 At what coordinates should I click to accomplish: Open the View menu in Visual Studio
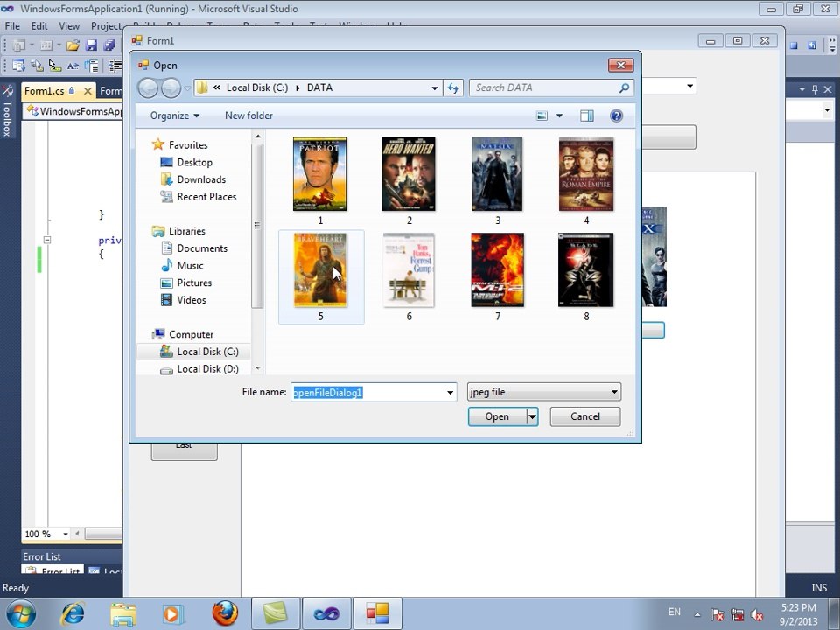click(69, 25)
